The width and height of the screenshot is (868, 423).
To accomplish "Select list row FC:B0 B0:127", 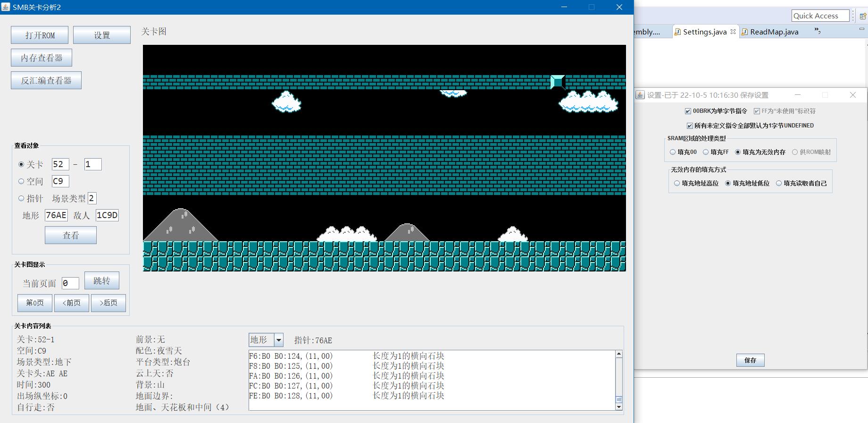I will [x=432, y=386].
